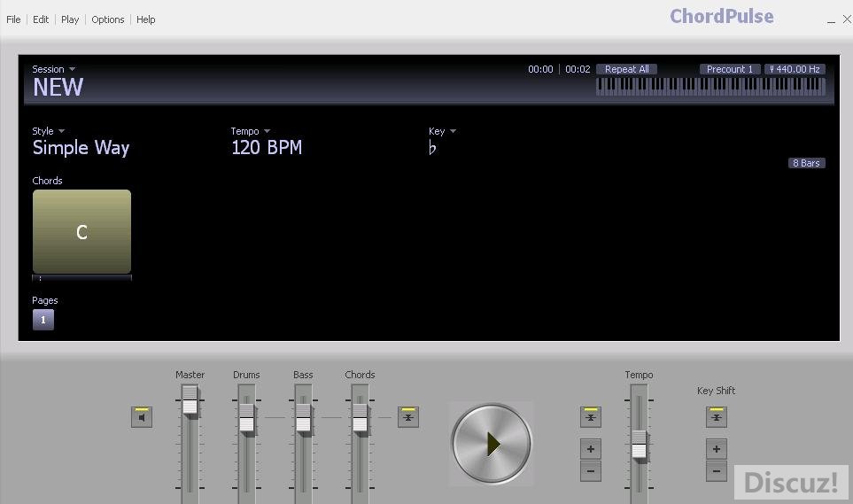Image resolution: width=853 pixels, height=504 pixels.
Task: Click the session name NEW
Action: click(58, 87)
